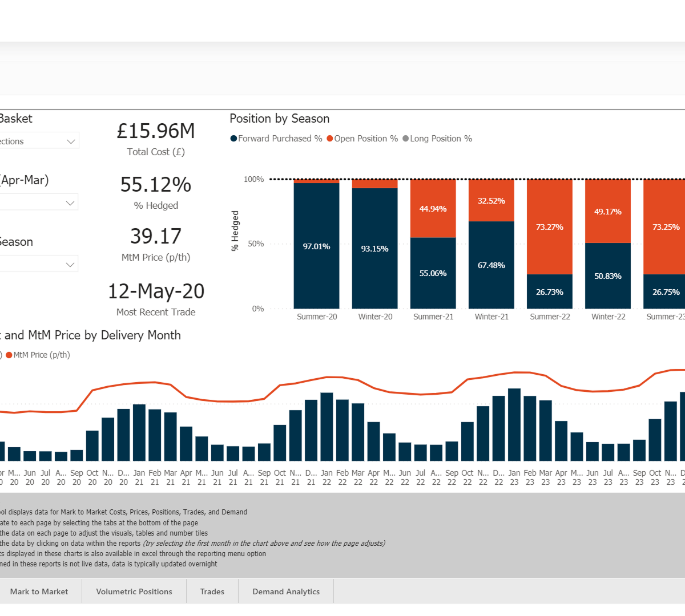This screenshot has height=616, width=685.
Task: Click the Open Position % legend marker
Action: pyautogui.click(x=330, y=139)
